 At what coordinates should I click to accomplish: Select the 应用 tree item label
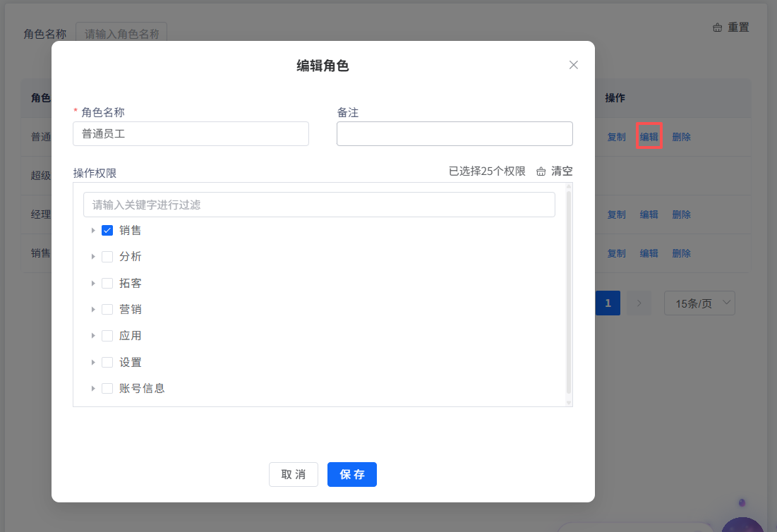point(131,336)
